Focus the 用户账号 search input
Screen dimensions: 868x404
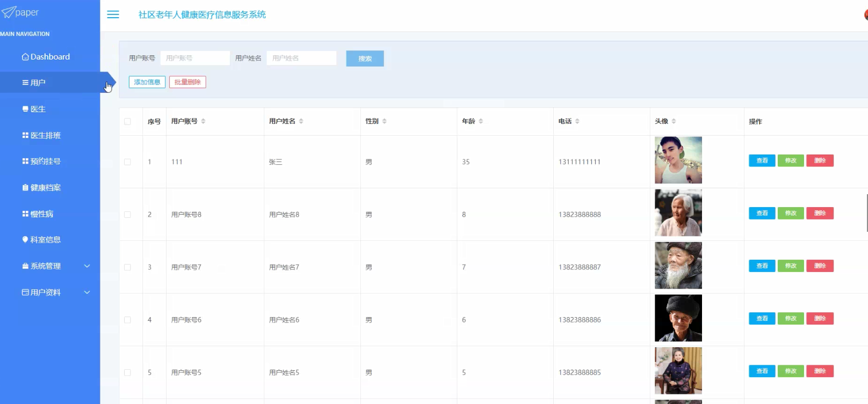(x=195, y=58)
